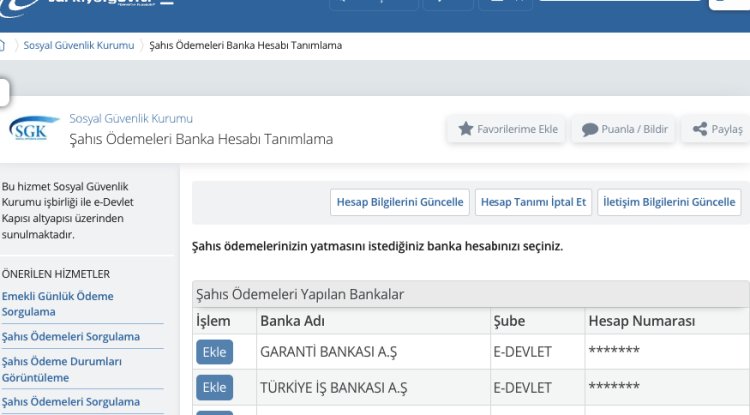The height and width of the screenshot is (415, 750).
Task: Click the Şahıs Ödemeleri Yapılan Bankalar table title
Action: (x=300, y=294)
